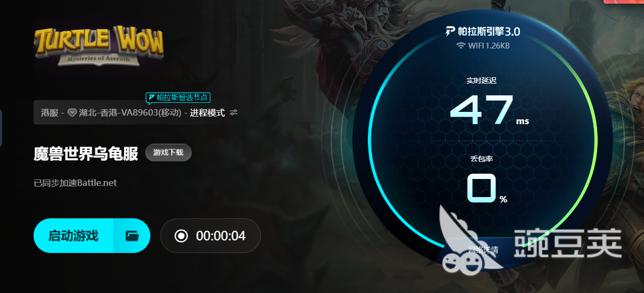Screen dimensions: 644x293
Task: Click the Turtle WoW game logo
Action: (x=99, y=46)
